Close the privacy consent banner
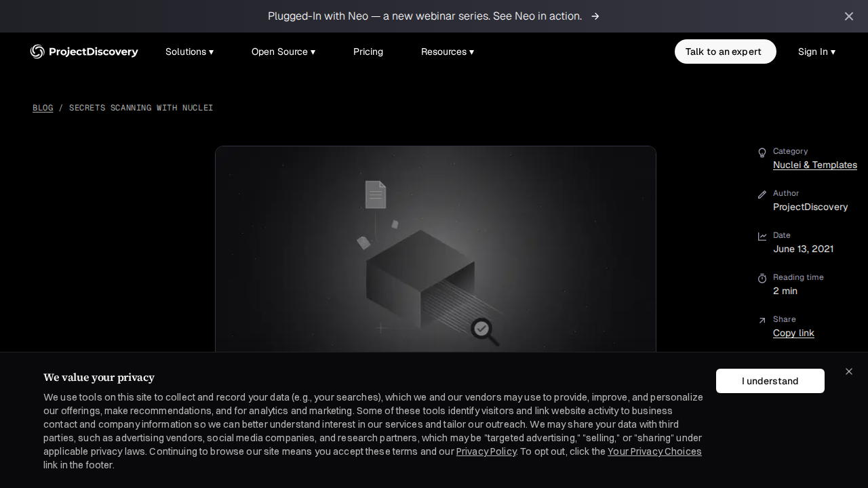 click(849, 371)
